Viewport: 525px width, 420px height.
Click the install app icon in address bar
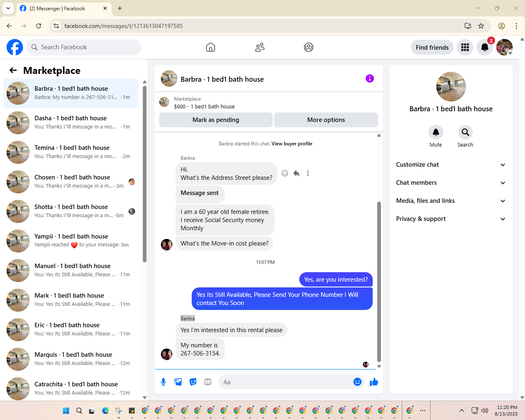pos(468,26)
